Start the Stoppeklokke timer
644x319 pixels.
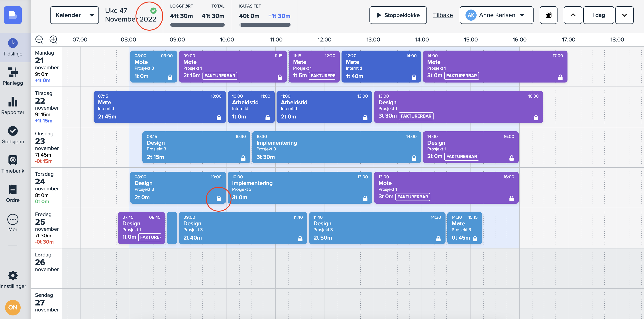[398, 15]
